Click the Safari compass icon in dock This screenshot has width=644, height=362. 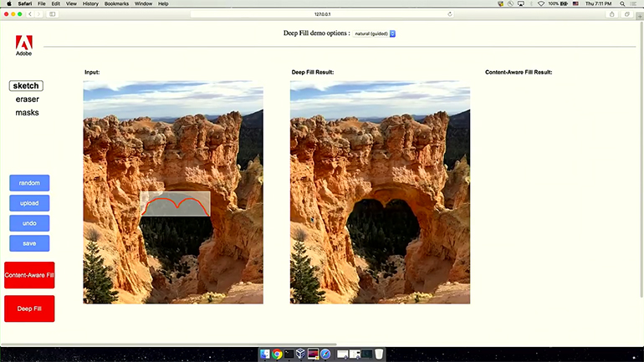(x=325, y=354)
